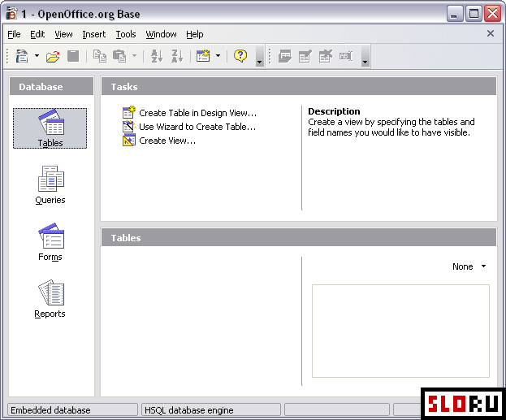
Task: Click the Embedded database status field
Action: click(72, 410)
